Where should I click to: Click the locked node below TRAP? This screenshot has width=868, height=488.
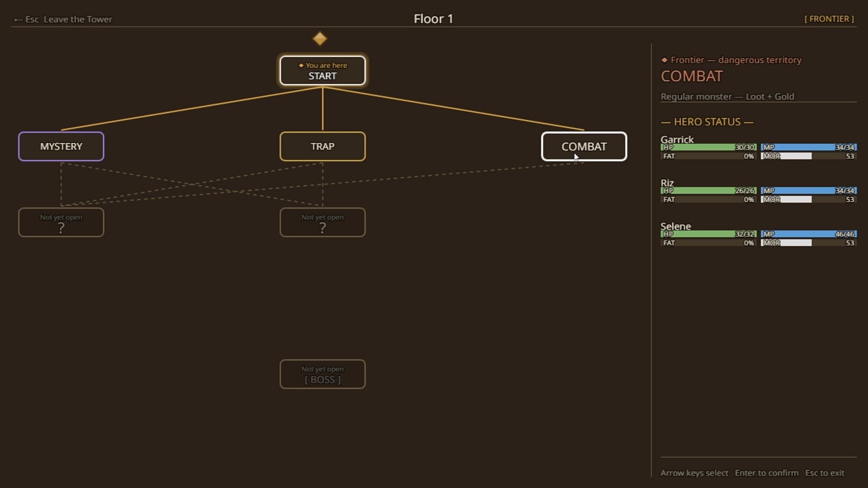(322, 222)
